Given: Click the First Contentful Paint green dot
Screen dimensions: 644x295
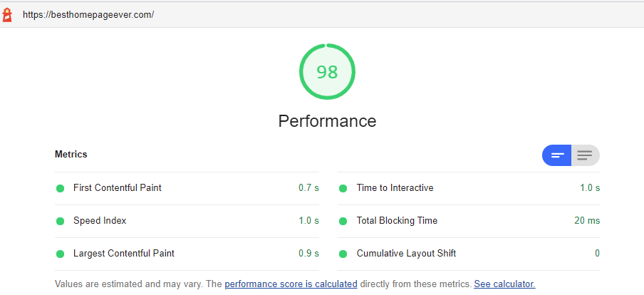Looking at the screenshot, I should click(60, 188).
